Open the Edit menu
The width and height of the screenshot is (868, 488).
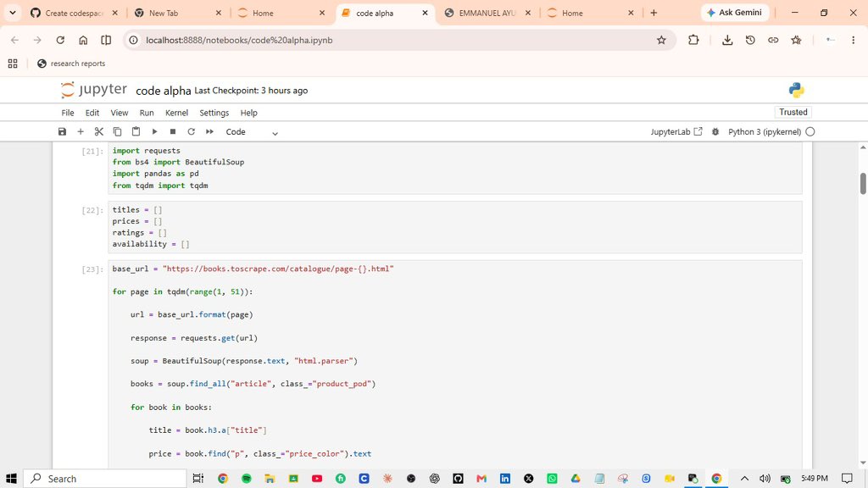coord(92,113)
